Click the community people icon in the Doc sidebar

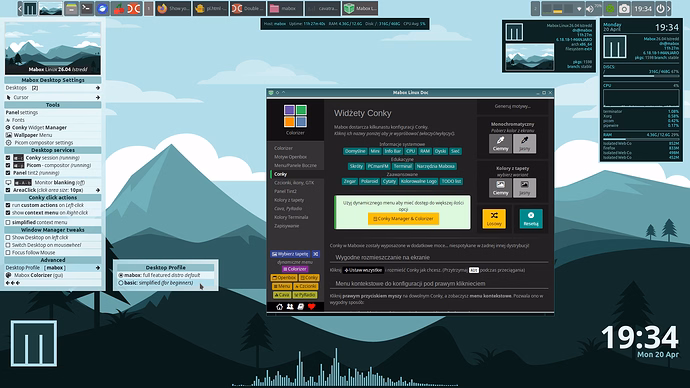click(x=290, y=307)
